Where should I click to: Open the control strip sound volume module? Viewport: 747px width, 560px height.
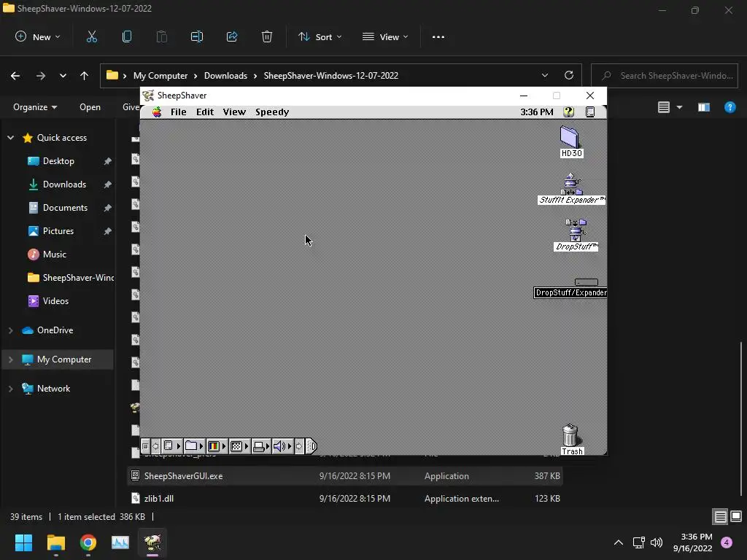click(282, 446)
